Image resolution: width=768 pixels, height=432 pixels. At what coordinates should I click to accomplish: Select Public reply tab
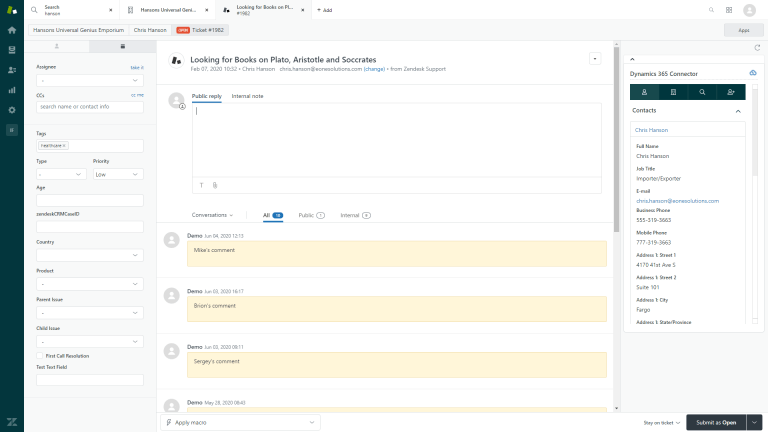tap(207, 96)
